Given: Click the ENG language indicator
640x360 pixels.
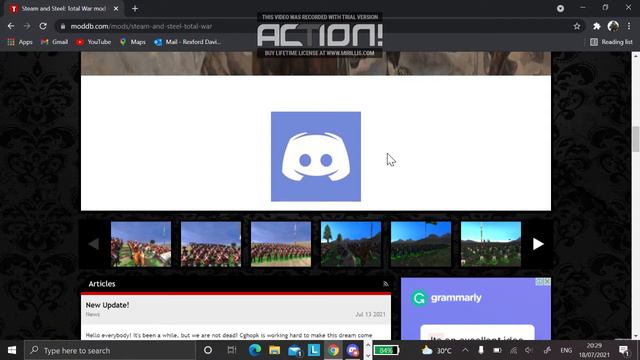Looking at the screenshot, I should [x=566, y=350].
